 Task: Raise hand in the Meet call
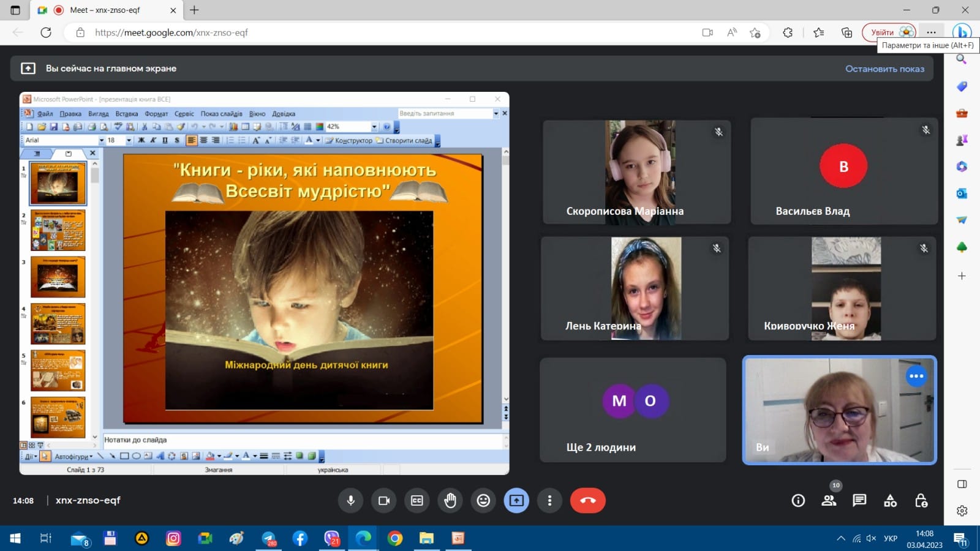pos(450,501)
